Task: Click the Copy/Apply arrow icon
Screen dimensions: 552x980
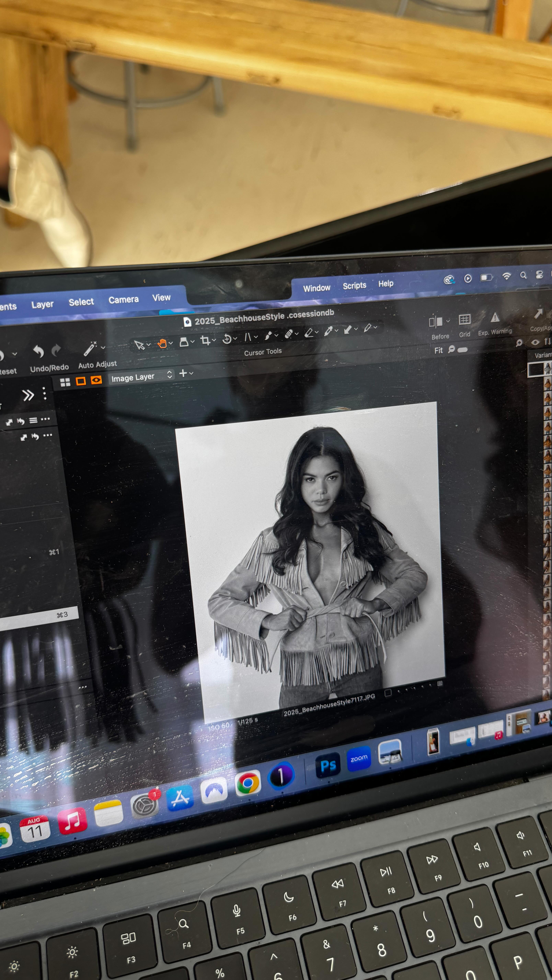Action: 538,314
